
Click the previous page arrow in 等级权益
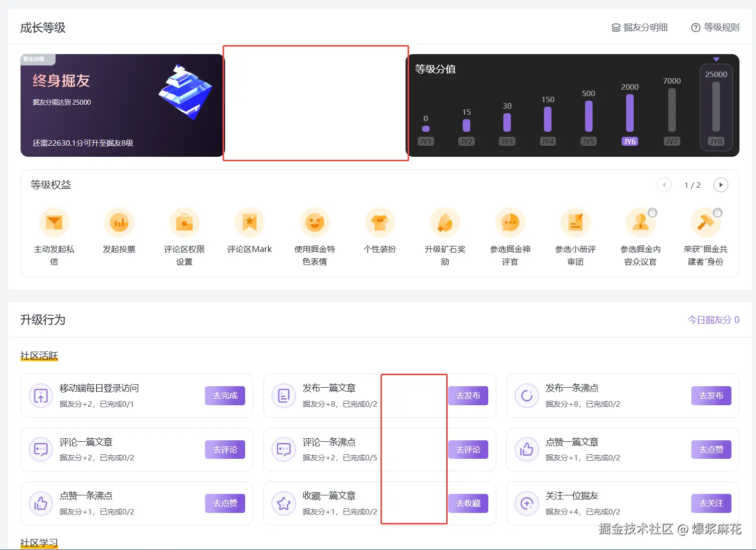664,185
